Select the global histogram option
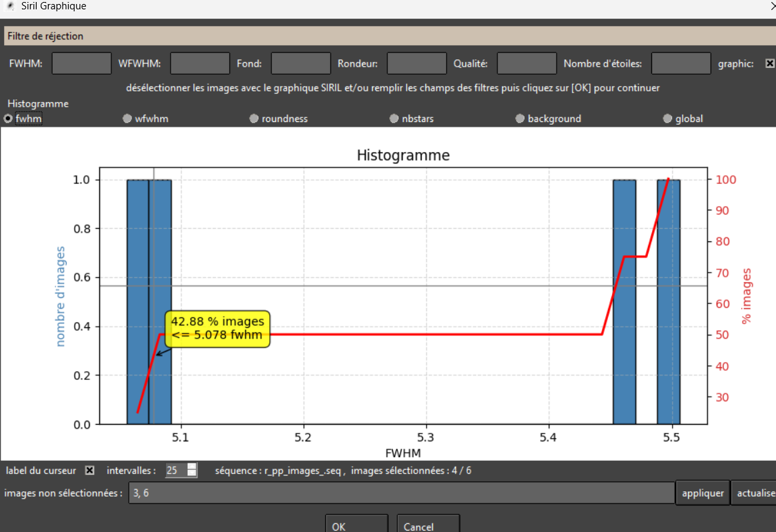The image size is (776, 532). (667, 119)
